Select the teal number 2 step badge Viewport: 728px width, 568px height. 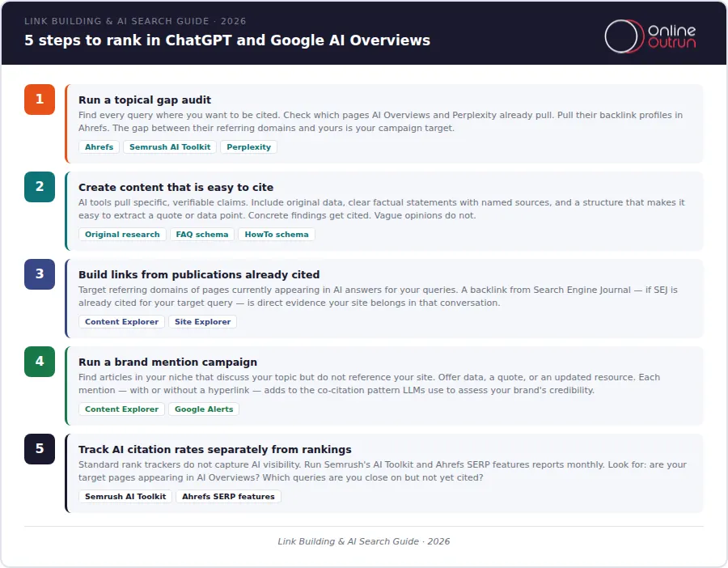(40, 187)
